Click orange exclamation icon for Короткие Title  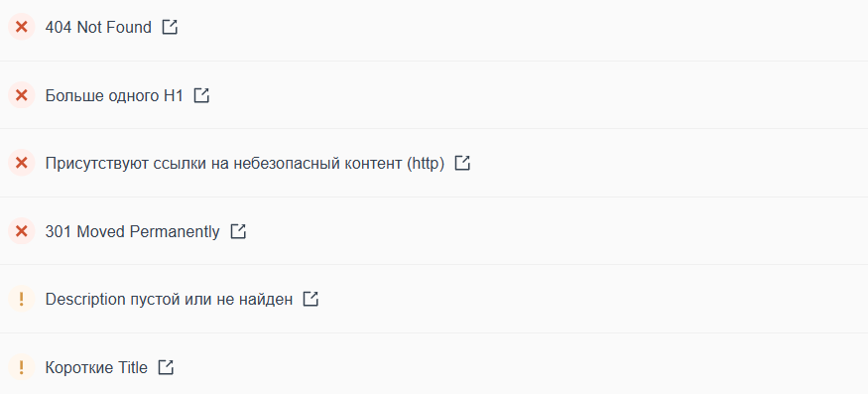[22, 367]
